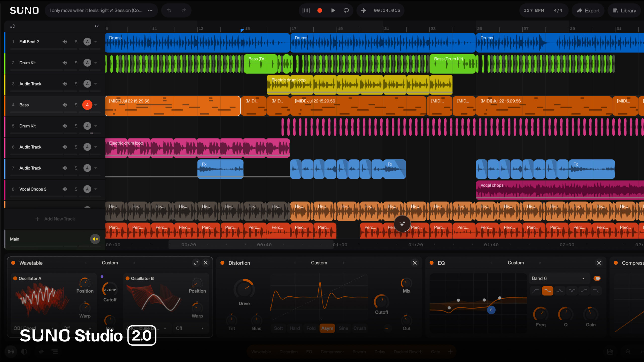Select the low-shelf EQ filter shape

pos(548,291)
